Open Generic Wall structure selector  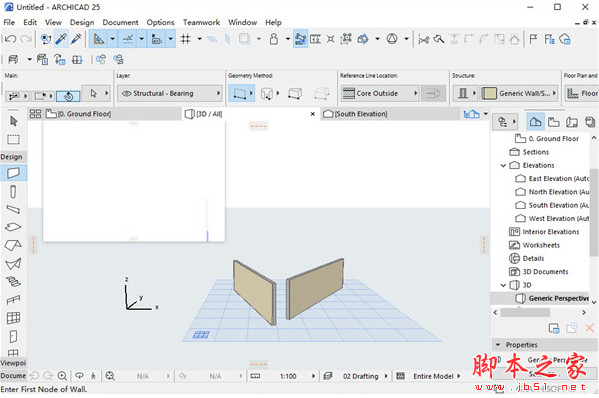(519, 93)
